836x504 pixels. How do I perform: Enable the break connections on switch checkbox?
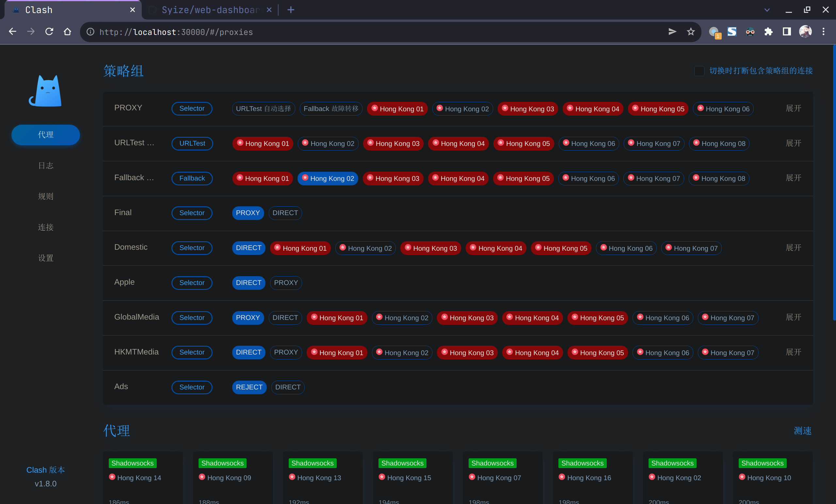699,71
